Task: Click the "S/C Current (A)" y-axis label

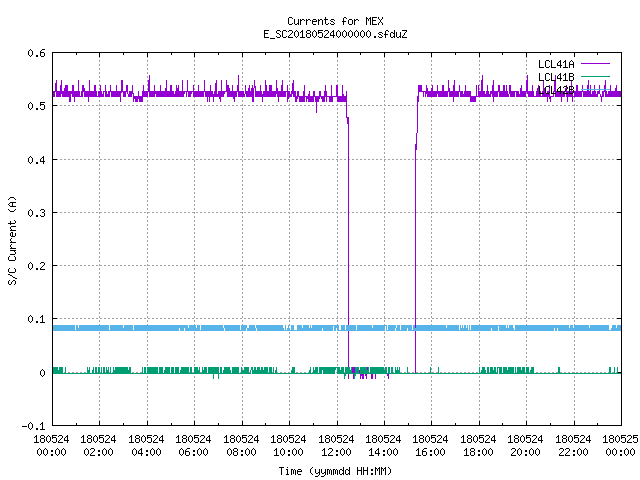Action: pyautogui.click(x=13, y=240)
